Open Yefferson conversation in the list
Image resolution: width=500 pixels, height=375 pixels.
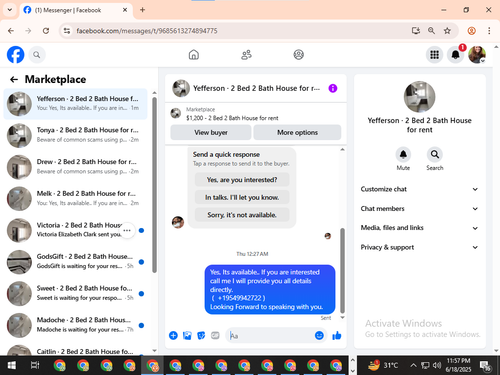point(75,104)
